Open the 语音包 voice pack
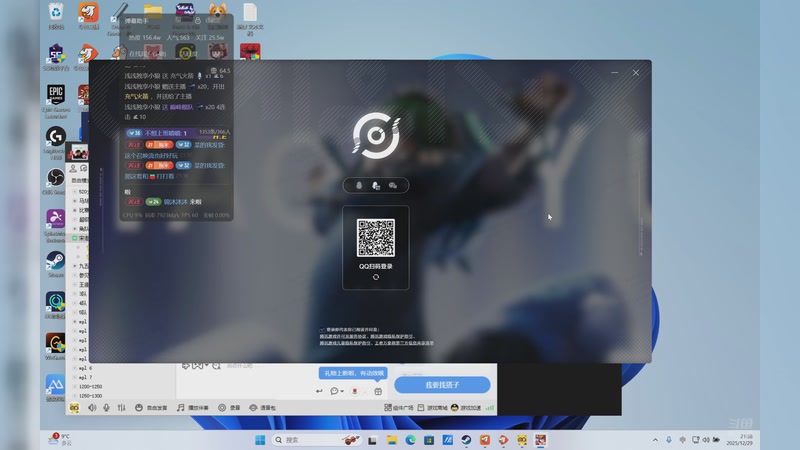 262,408
